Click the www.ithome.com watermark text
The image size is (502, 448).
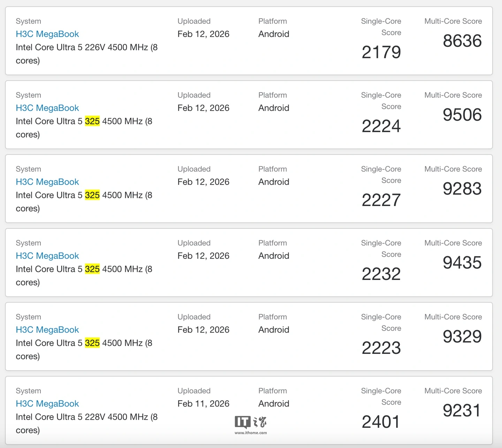tap(251, 433)
